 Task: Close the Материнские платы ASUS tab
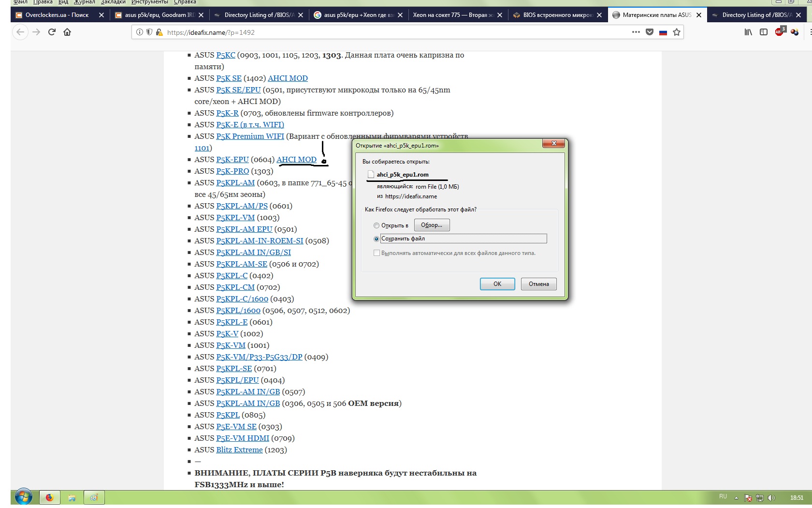699,15
